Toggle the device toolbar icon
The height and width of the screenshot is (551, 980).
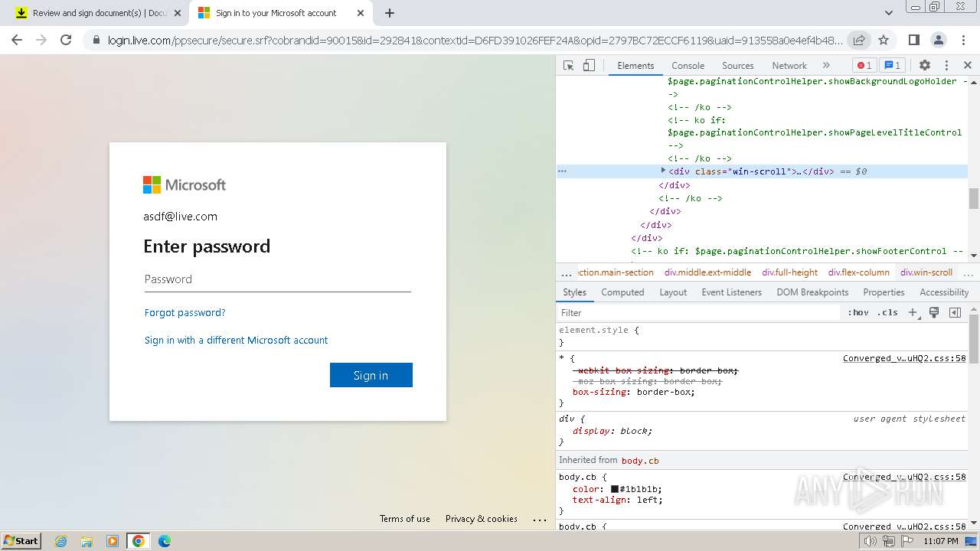click(589, 66)
